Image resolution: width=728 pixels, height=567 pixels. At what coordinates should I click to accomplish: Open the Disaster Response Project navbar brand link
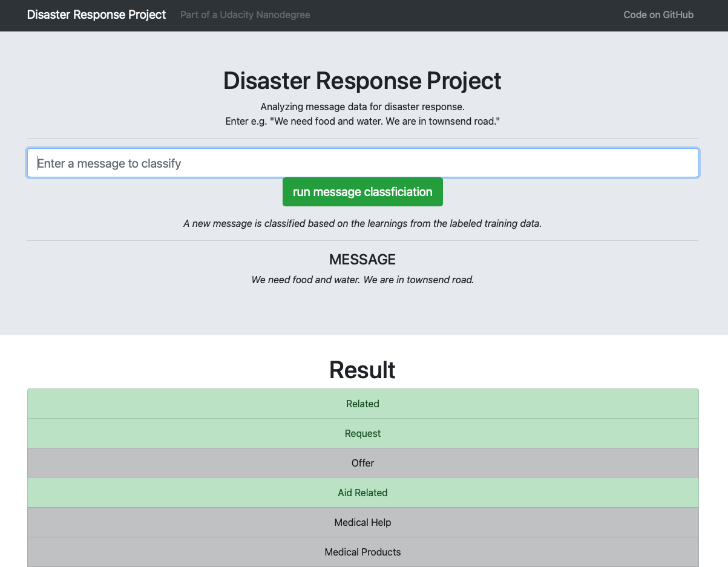tap(96, 15)
